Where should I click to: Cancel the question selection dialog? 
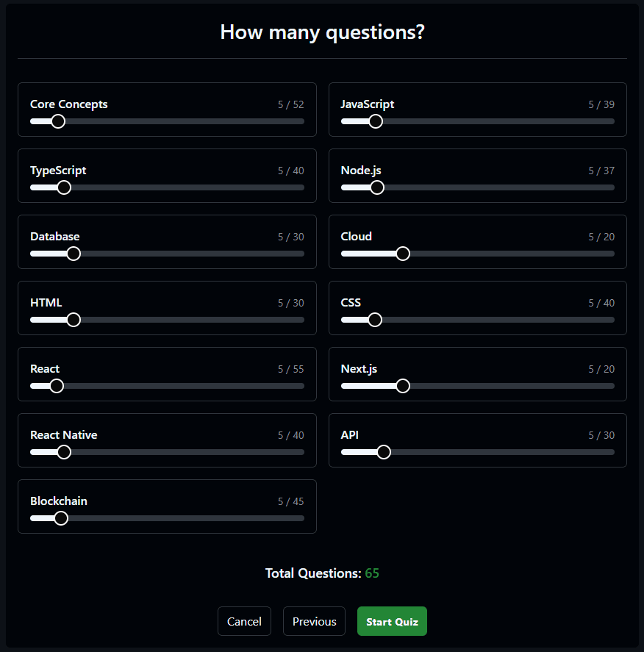[x=244, y=621]
